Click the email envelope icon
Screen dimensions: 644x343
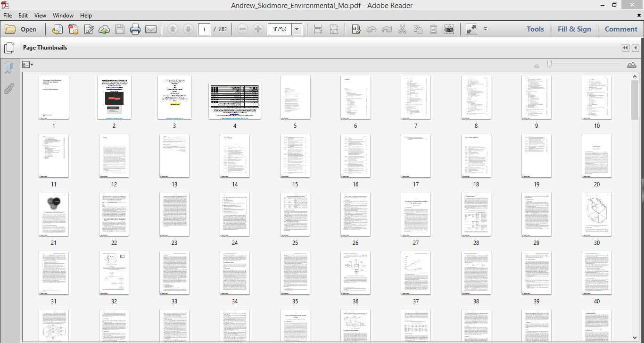pyautogui.click(x=151, y=29)
